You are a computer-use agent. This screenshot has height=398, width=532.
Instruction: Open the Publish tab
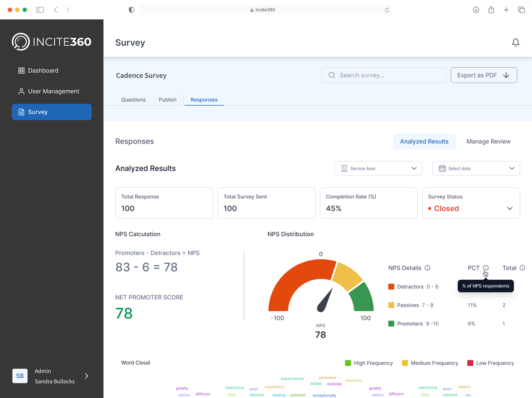(168, 100)
